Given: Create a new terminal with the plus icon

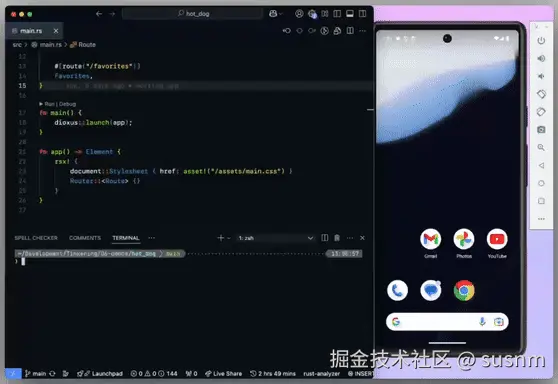Looking at the screenshot, I should coord(221,238).
